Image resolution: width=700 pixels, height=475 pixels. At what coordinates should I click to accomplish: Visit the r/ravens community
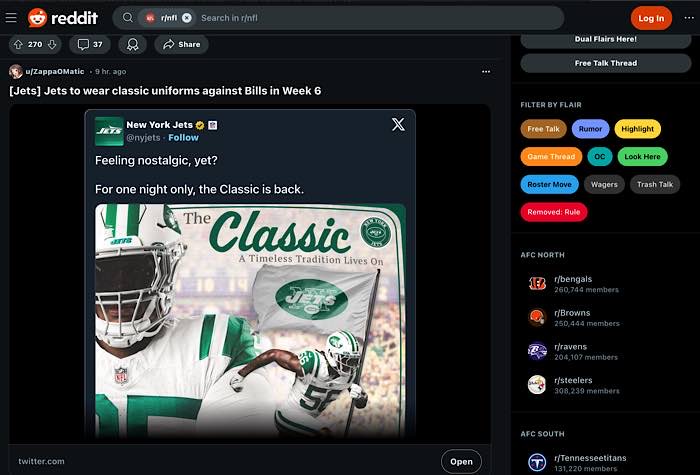pyautogui.click(x=571, y=346)
